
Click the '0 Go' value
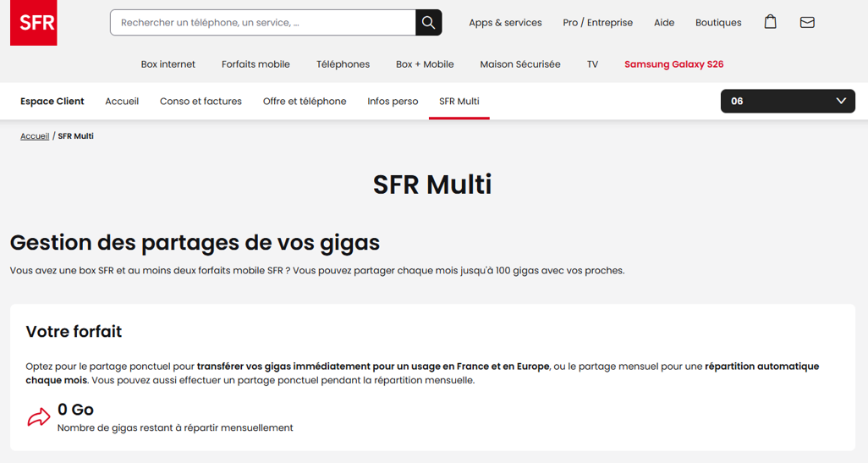75,410
